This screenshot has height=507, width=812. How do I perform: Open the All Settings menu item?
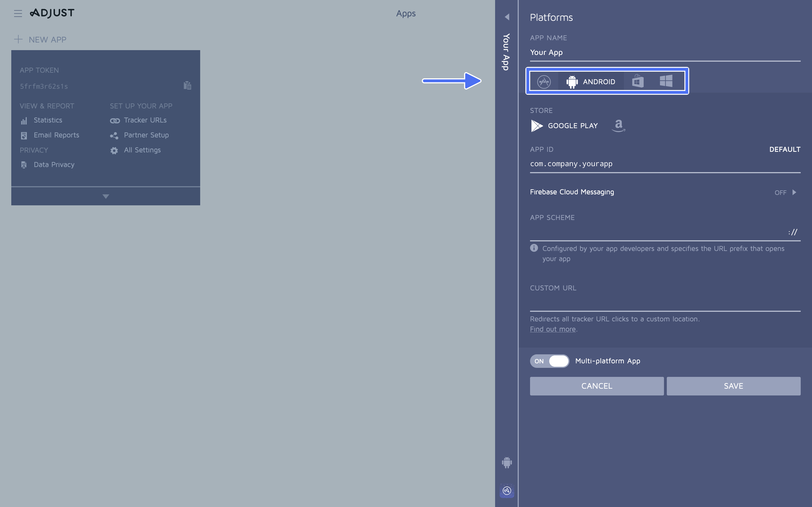tap(142, 150)
